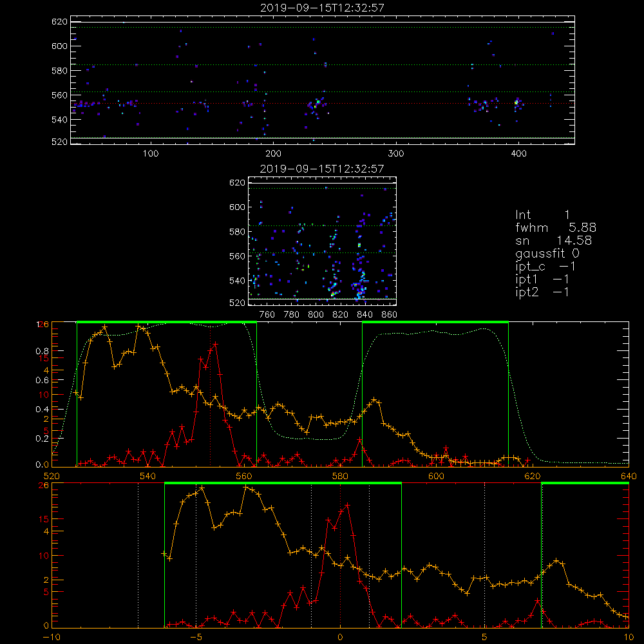Click y-axis label 580 of top plot
The width and height of the screenshot is (644, 644).
click(59, 71)
